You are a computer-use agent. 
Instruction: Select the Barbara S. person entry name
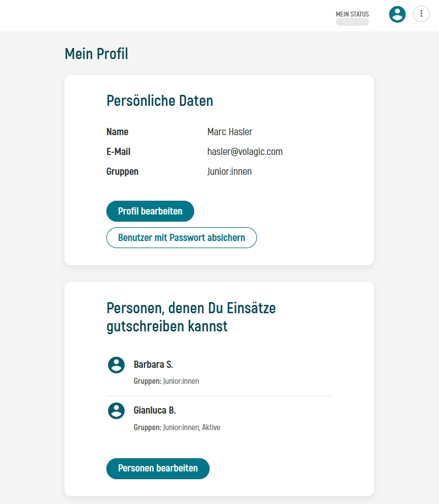pos(153,364)
